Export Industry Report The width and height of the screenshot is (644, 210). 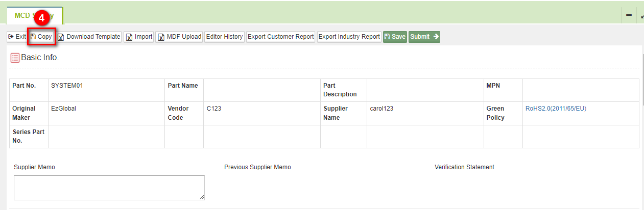coord(349,37)
